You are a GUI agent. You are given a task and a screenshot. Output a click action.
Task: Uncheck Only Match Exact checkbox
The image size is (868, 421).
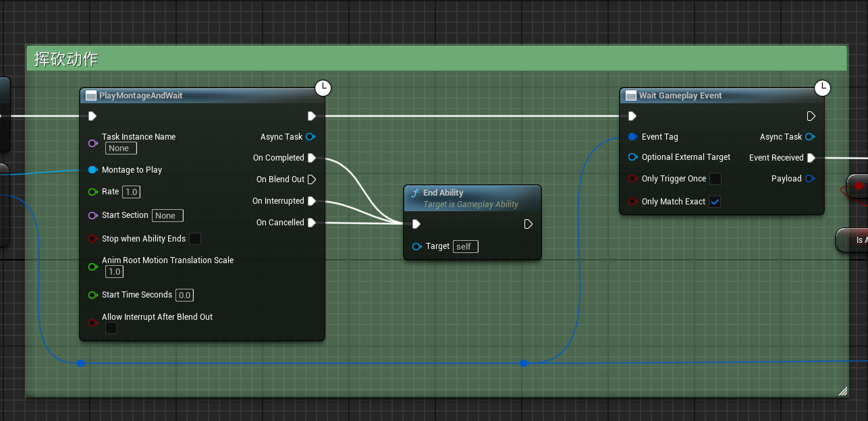point(715,202)
